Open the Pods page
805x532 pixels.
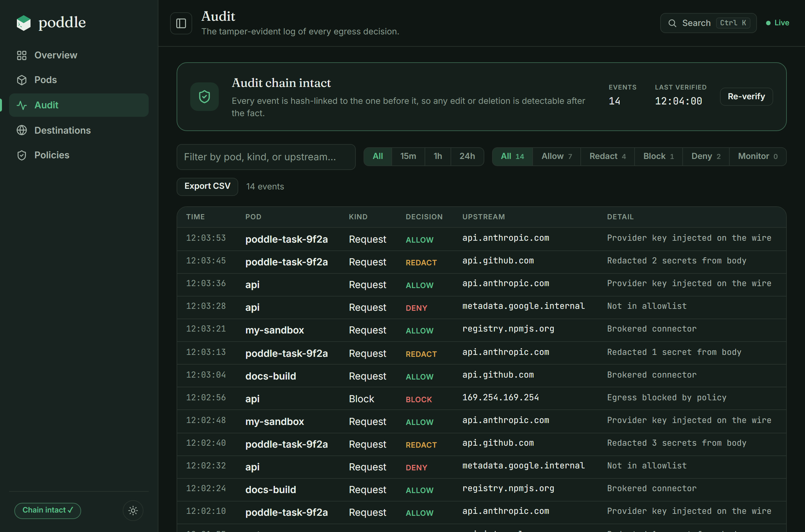(x=79, y=80)
